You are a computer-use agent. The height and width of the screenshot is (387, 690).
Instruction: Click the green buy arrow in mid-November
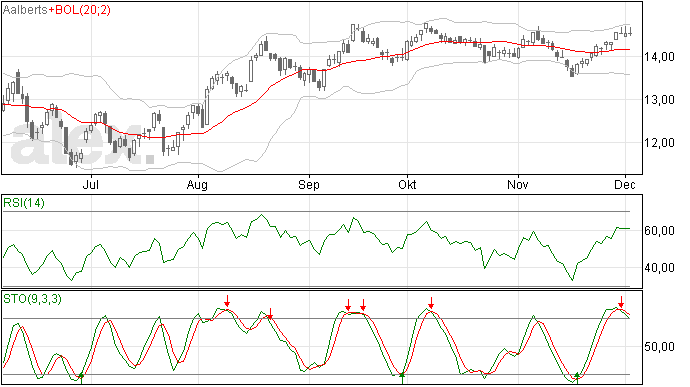[577, 378]
